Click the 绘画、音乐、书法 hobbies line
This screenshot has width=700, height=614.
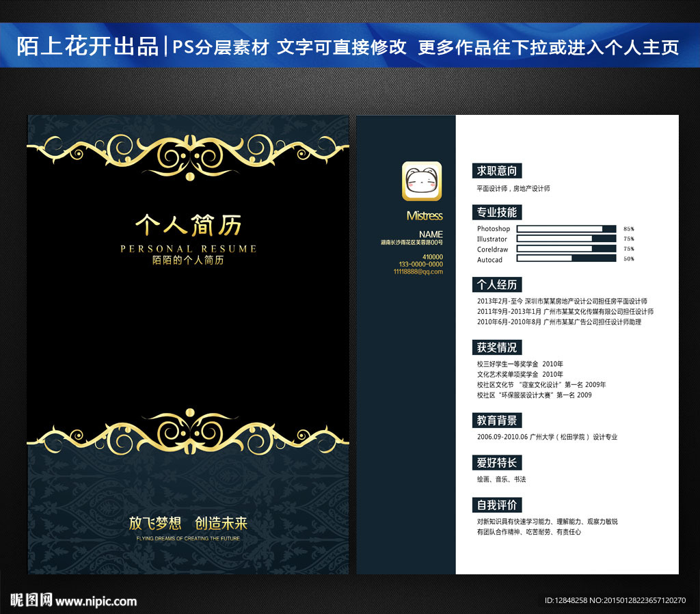(501, 479)
